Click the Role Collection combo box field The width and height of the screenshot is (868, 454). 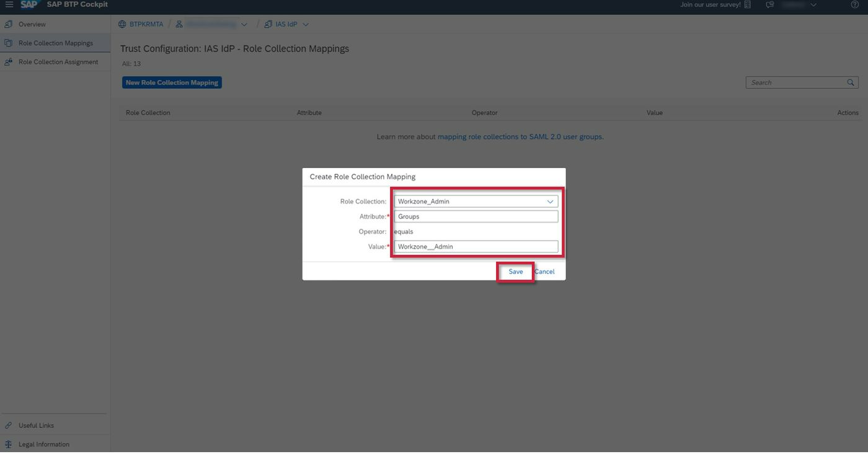click(476, 202)
